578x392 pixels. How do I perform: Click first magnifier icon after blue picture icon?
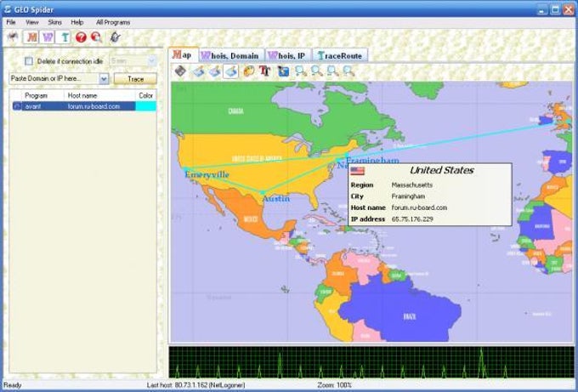pyautogui.click(x=301, y=71)
